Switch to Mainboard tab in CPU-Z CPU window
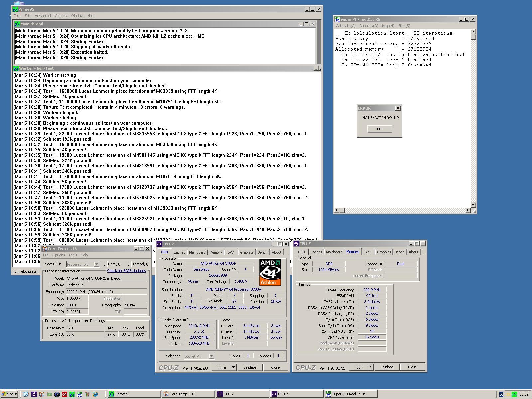Screen dimensions: 532x399 pos(197,252)
